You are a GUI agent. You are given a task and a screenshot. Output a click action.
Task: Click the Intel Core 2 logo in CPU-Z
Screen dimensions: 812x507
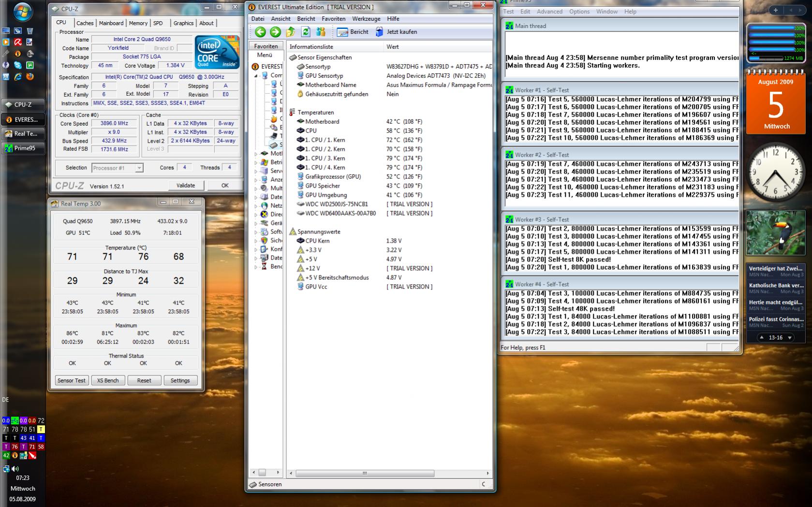pyautogui.click(x=217, y=52)
